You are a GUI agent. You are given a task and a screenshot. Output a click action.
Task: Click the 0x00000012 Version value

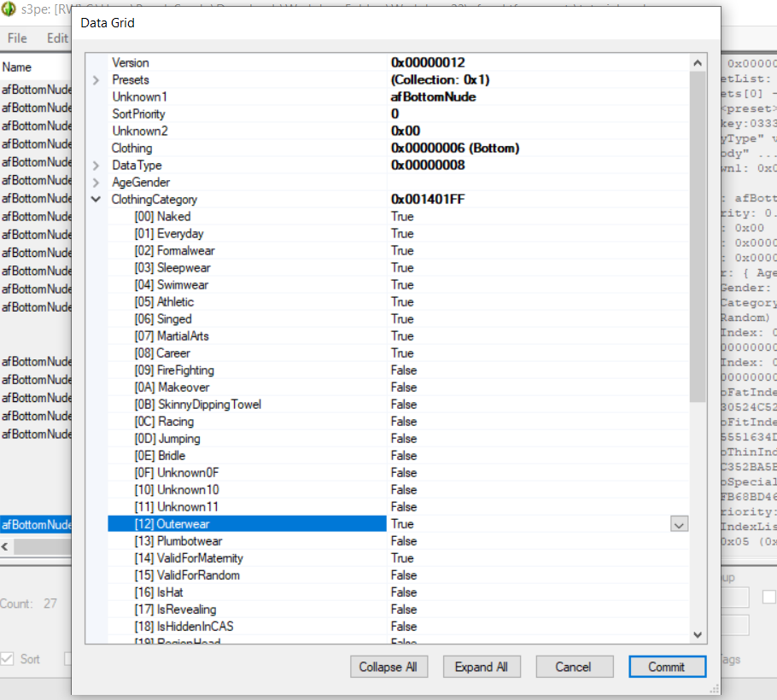pos(428,63)
